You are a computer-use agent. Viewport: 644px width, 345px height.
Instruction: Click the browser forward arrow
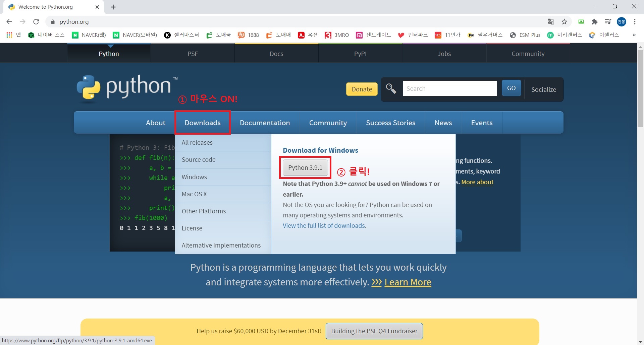[22, 22]
